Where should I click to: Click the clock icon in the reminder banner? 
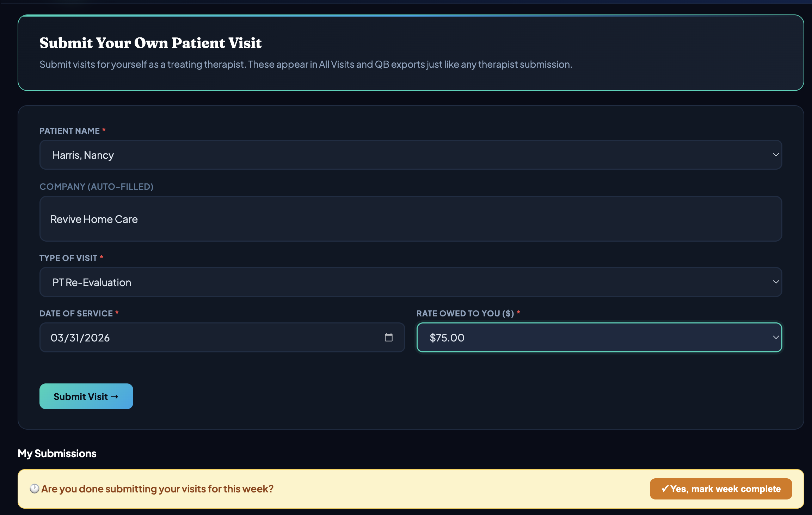pos(35,489)
